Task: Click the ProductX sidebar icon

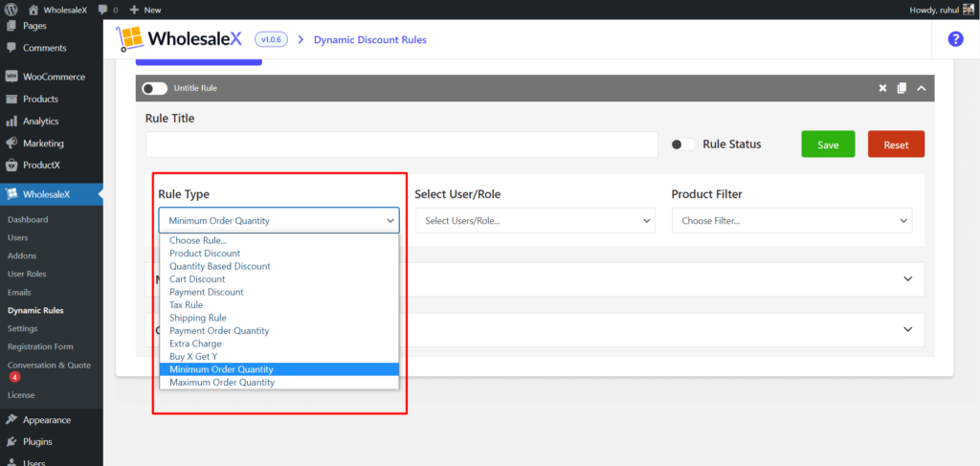Action: pyautogui.click(x=11, y=166)
